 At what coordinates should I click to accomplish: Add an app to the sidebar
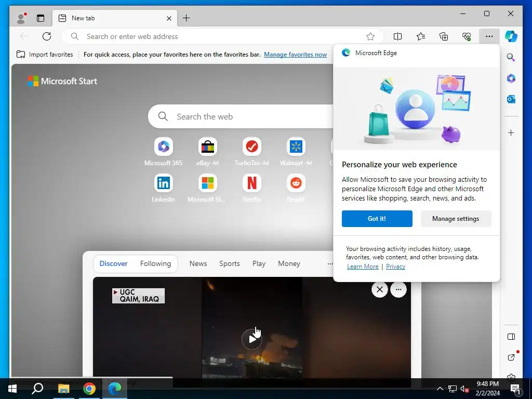(511, 132)
